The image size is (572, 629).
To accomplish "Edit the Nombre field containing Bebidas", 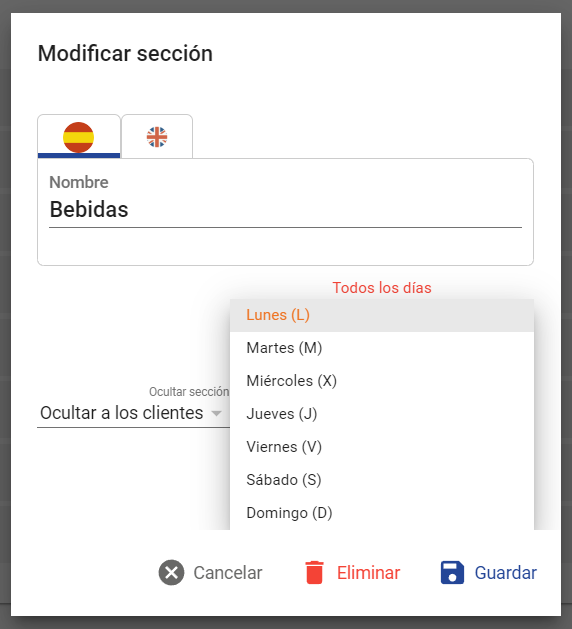I will 285,210.
